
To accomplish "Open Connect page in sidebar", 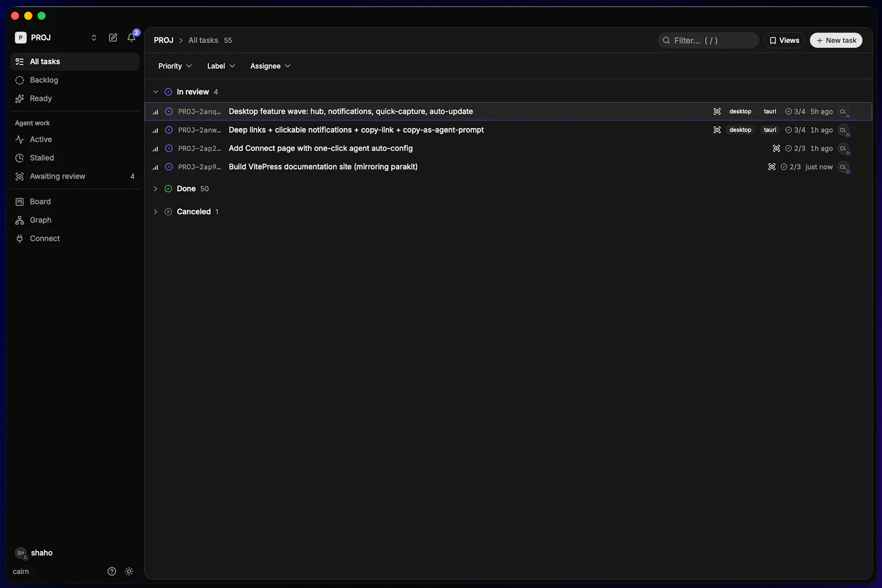I will click(75, 239).
